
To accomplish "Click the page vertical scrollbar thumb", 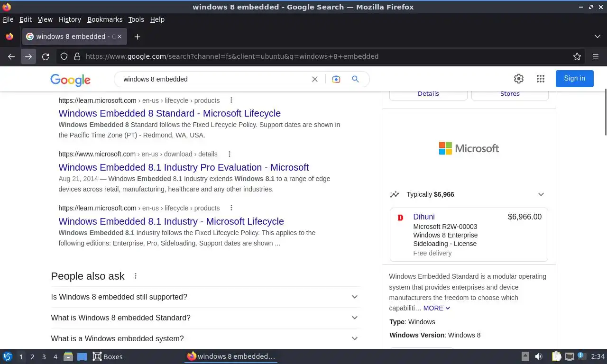I will pos(605,112).
